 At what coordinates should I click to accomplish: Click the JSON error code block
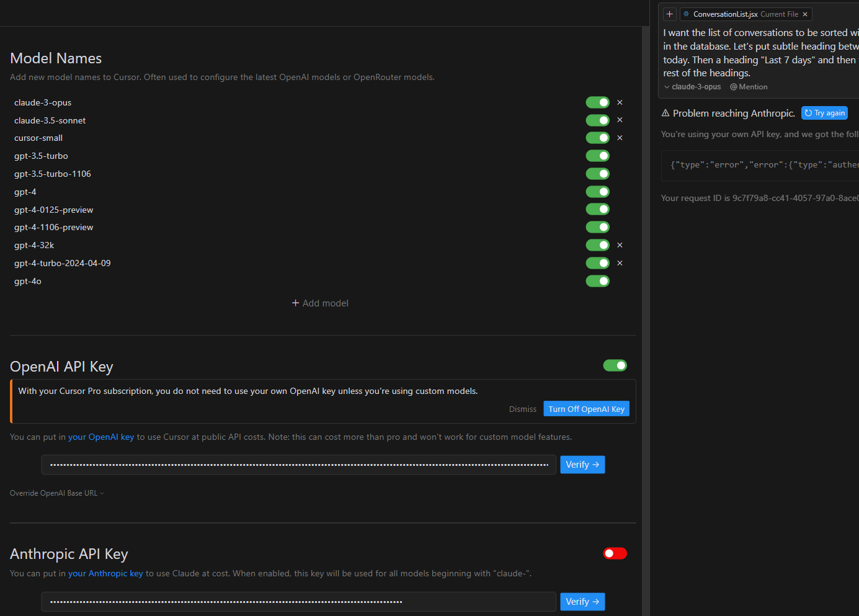click(760, 165)
